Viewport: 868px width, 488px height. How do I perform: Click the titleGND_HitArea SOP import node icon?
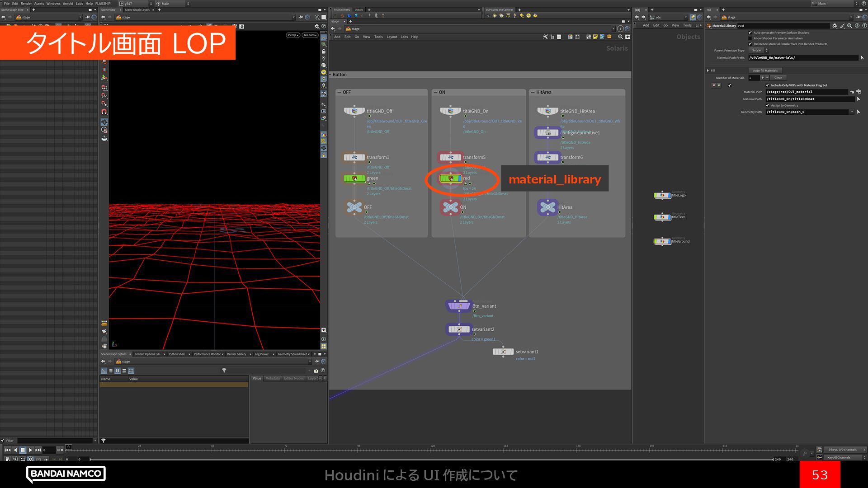coord(547,111)
